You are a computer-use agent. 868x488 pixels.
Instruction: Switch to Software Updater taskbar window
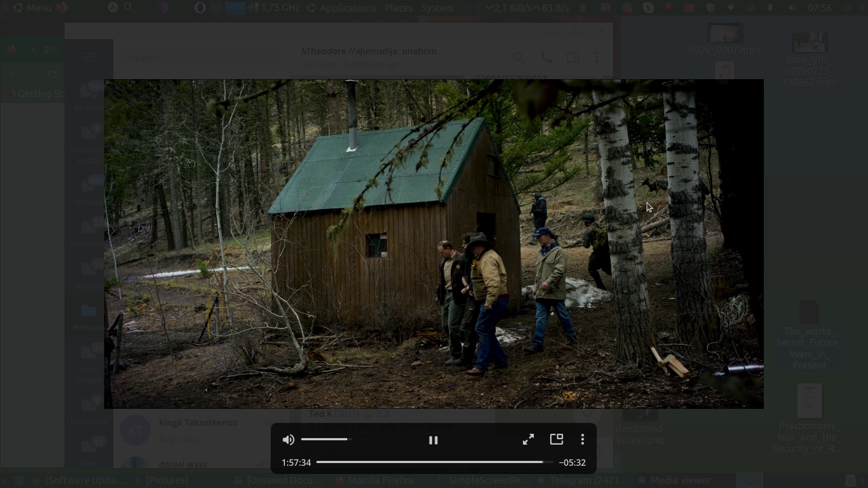[79, 480]
